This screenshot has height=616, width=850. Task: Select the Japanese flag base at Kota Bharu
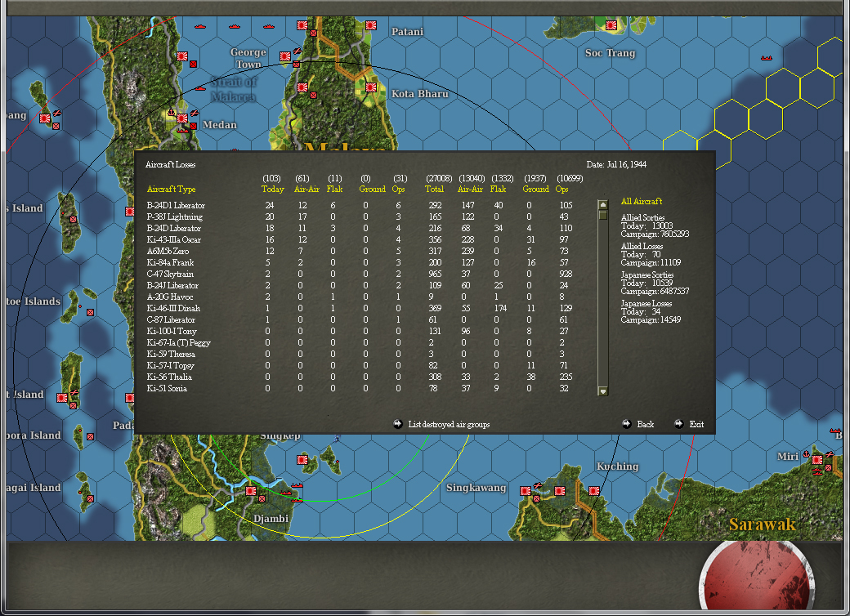click(x=371, y=87)
